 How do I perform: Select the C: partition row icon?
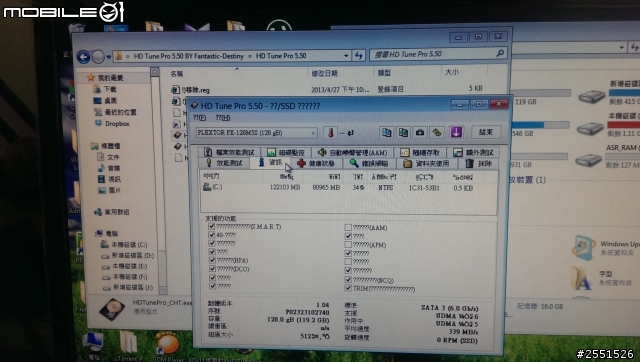pyautogui.click(x=207, y=187)
